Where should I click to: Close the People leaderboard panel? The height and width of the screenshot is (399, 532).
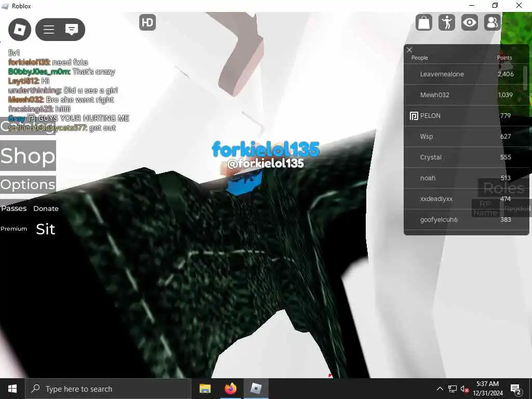[409, 50]
